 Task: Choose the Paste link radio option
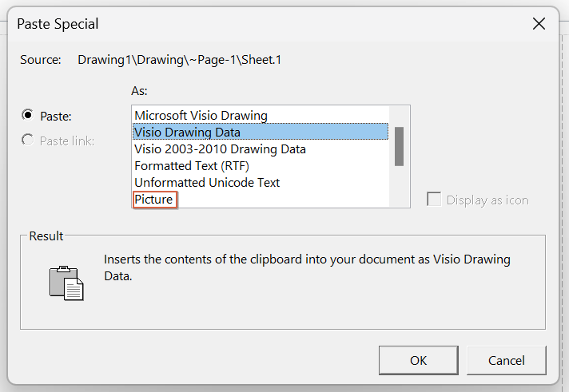click(28, 140)
